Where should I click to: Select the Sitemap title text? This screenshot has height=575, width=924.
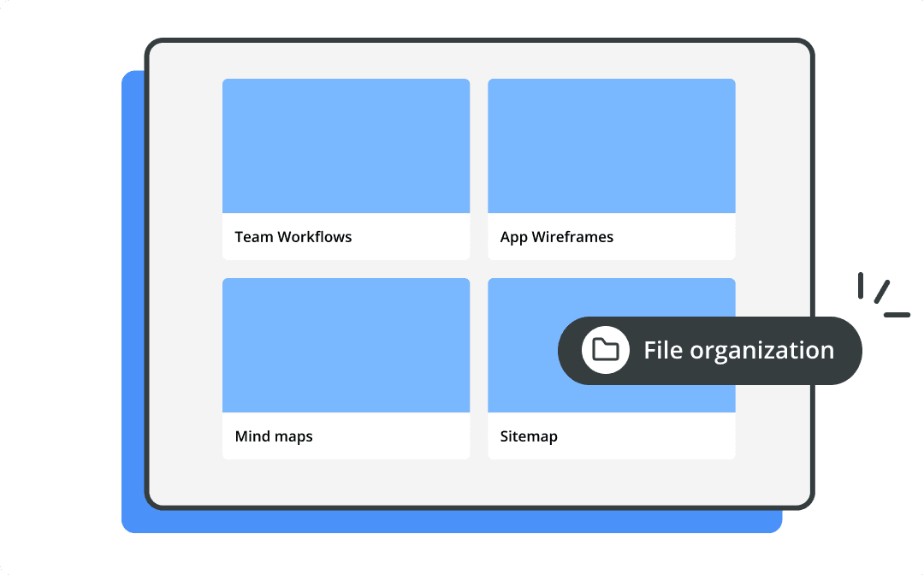click(529, 436)
